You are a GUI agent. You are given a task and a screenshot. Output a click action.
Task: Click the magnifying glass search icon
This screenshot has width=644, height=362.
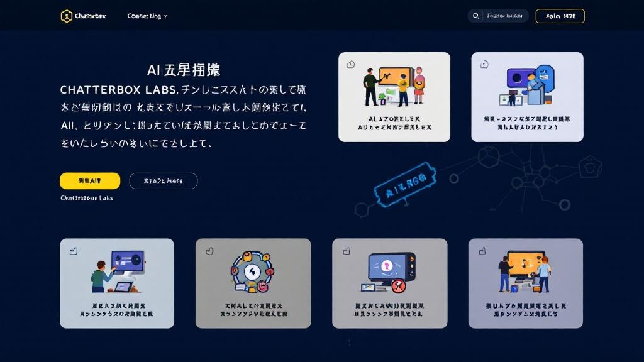(476, 16)
